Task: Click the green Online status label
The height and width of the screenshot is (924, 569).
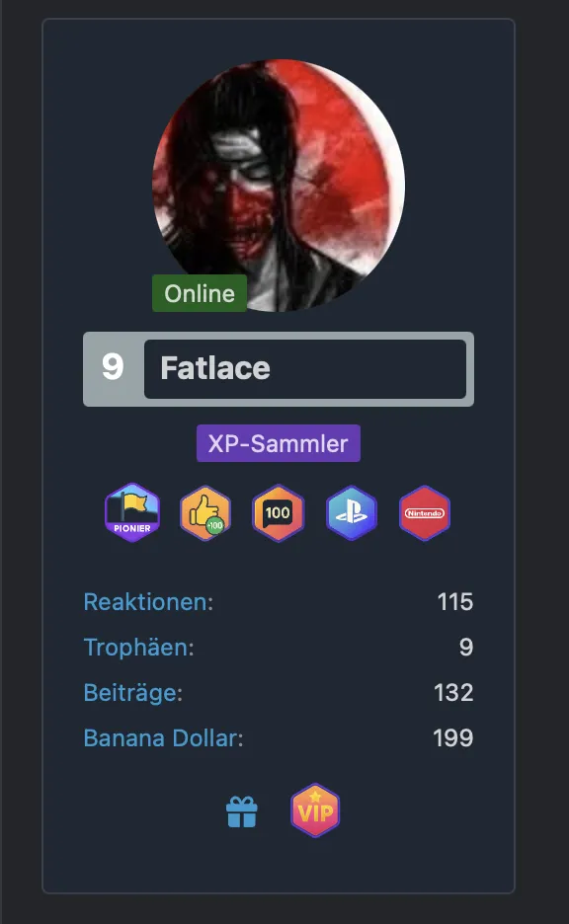Action: point(200,293)
